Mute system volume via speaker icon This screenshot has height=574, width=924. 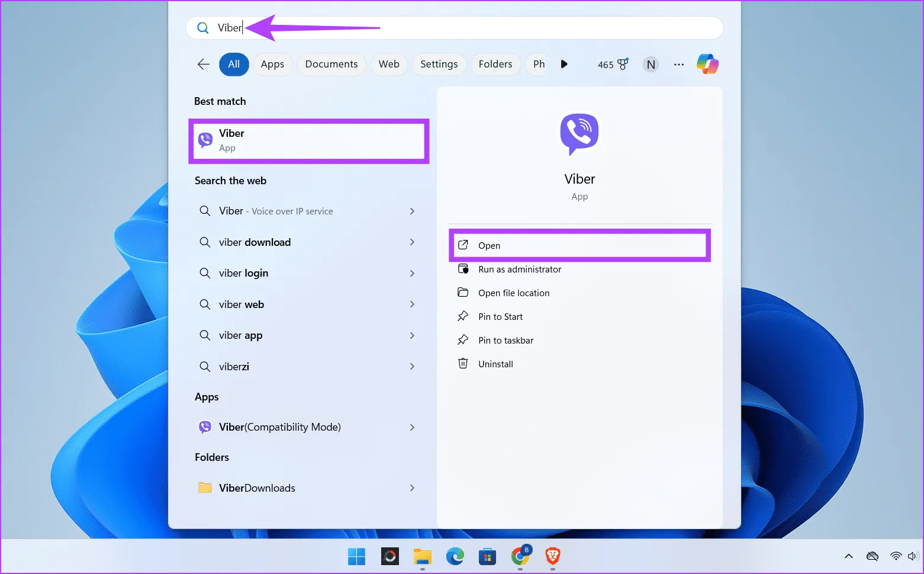(913, 556)
